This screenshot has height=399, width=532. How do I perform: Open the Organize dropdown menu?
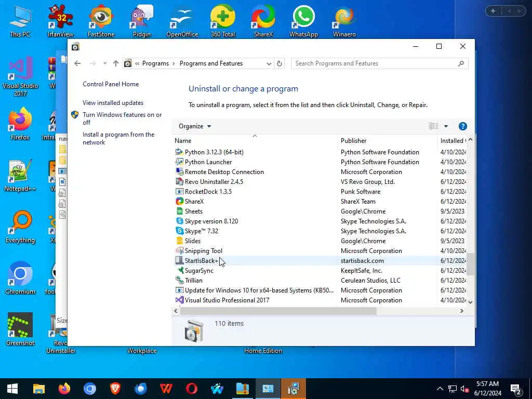(x=195, y=126)
